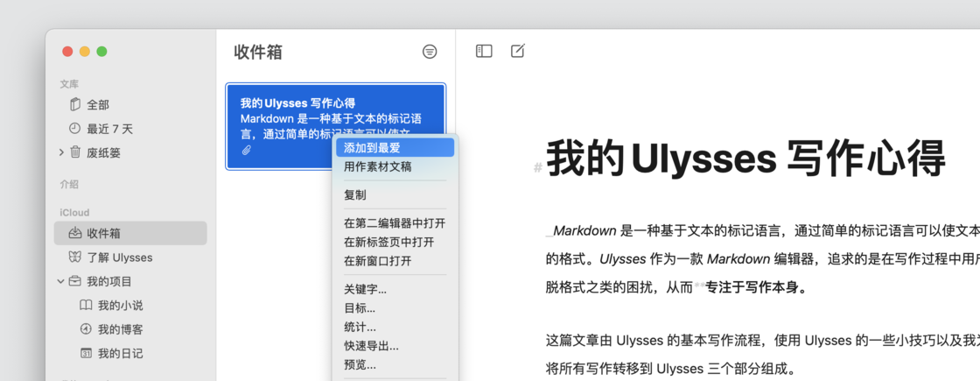
Task: Click the 收件箱 sheet list header
Action: coord(258,52)
